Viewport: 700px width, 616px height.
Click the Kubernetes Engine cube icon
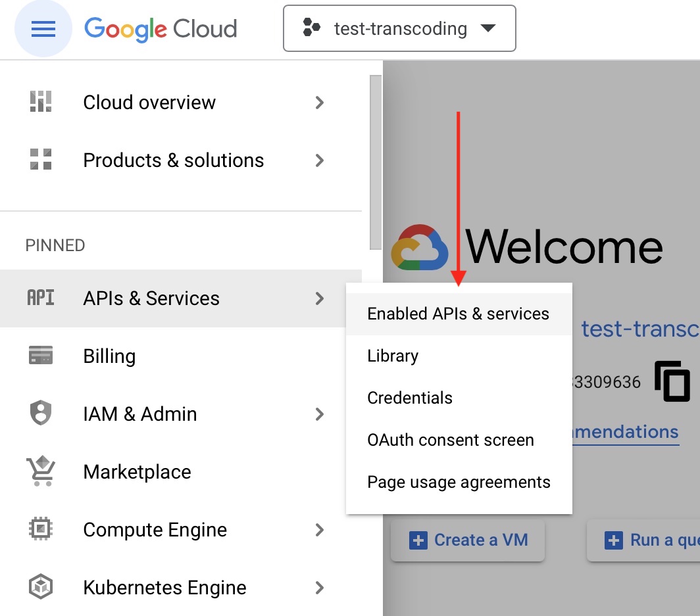[41, 586]
